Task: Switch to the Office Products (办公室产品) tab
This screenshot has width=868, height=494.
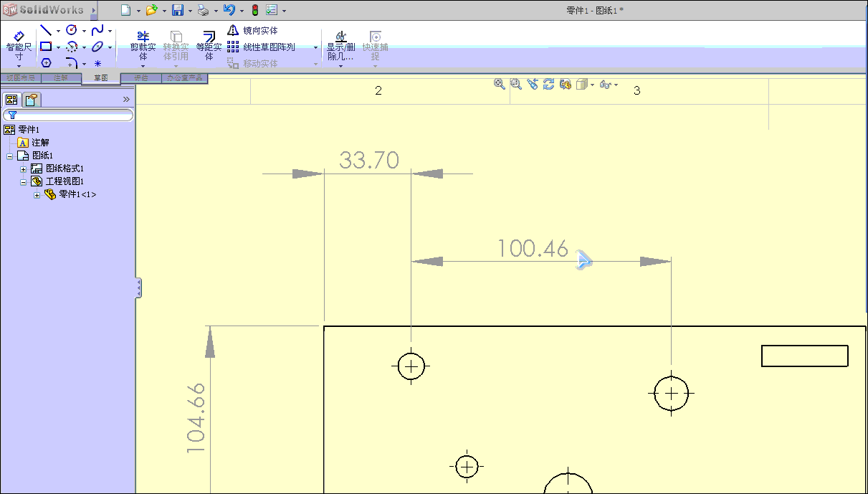Action: (x=184, y=77)
